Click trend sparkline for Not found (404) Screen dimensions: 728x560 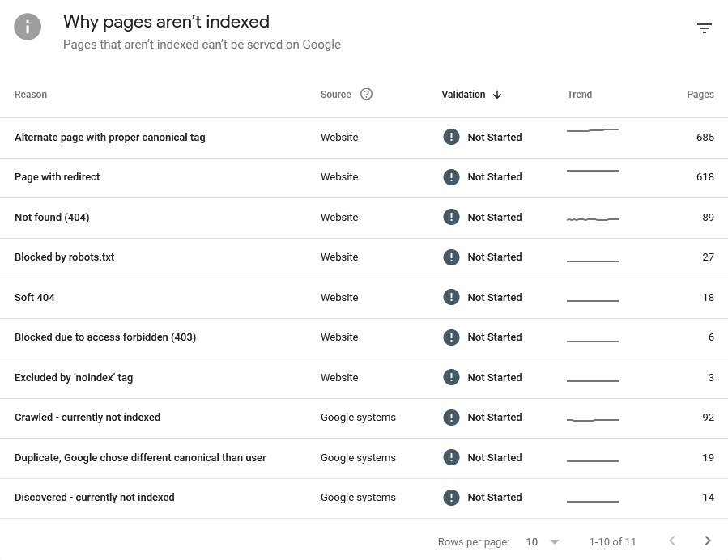click(593, 219)
